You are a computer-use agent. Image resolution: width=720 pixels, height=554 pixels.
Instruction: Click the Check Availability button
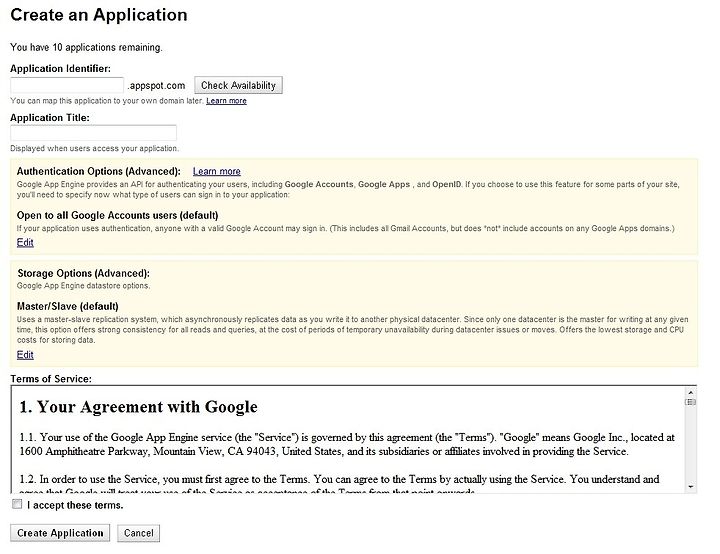coord(238,85)
